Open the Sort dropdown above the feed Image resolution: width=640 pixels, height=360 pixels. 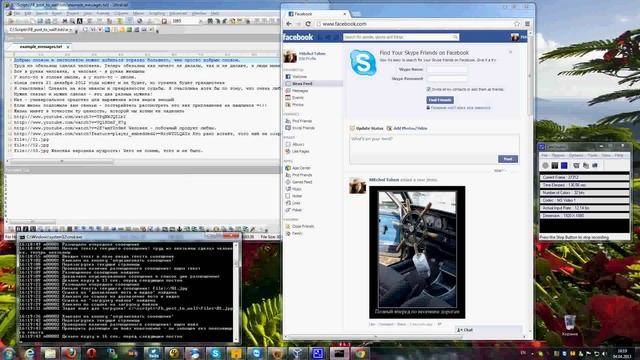tap(500, 171)
